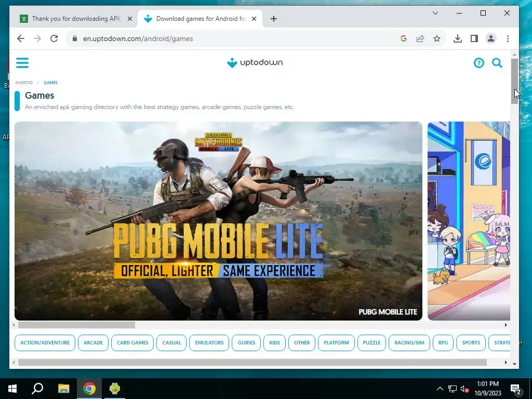The image size is (532, 399).
Task: Click the Google icon in address bar
Action: (x=403, y=38)
